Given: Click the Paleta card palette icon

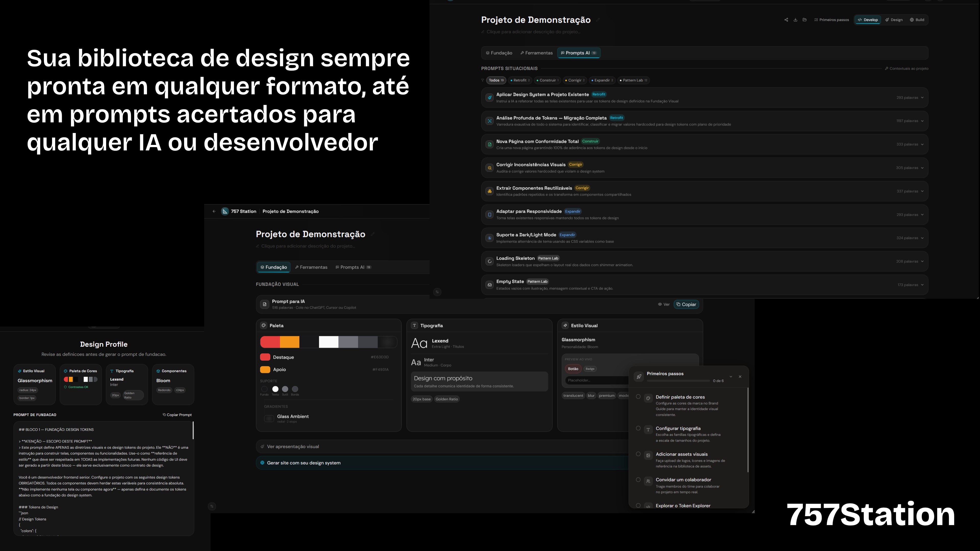Looking at the screenshot, I should click(x=264, y=325).
